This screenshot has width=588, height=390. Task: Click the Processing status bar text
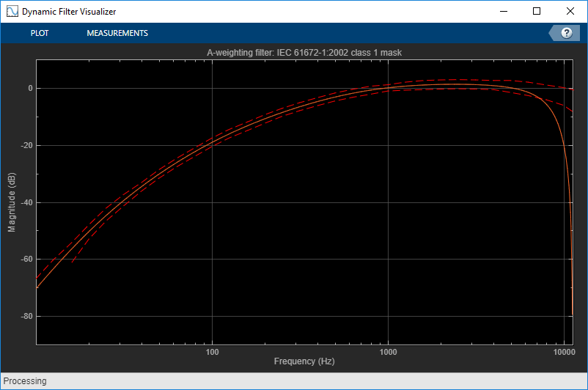point(25,381)
